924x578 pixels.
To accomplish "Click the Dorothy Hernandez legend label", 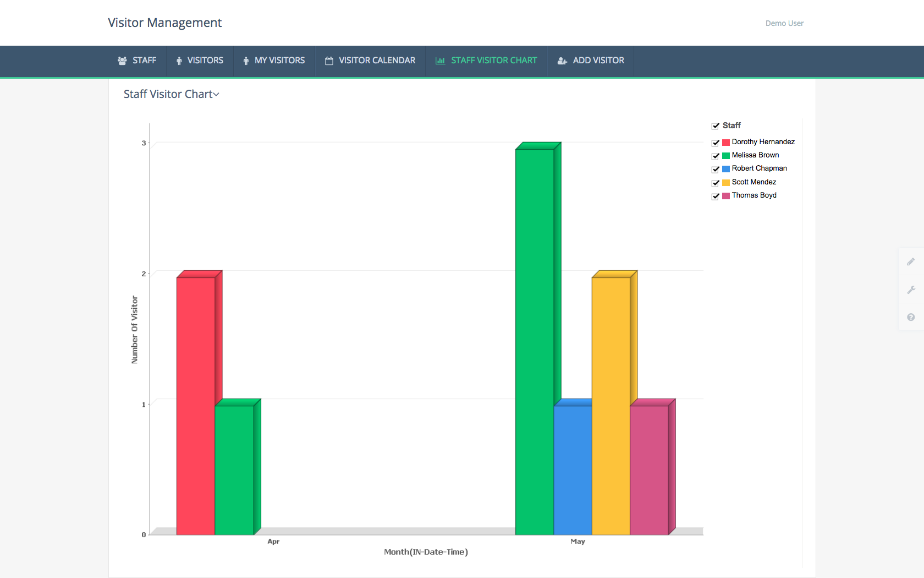I will [763, 142].
